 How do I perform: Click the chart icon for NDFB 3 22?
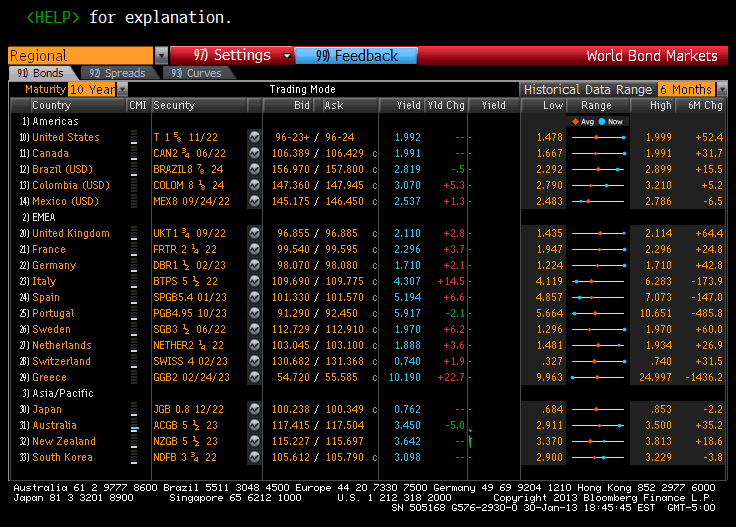point(254,457)
